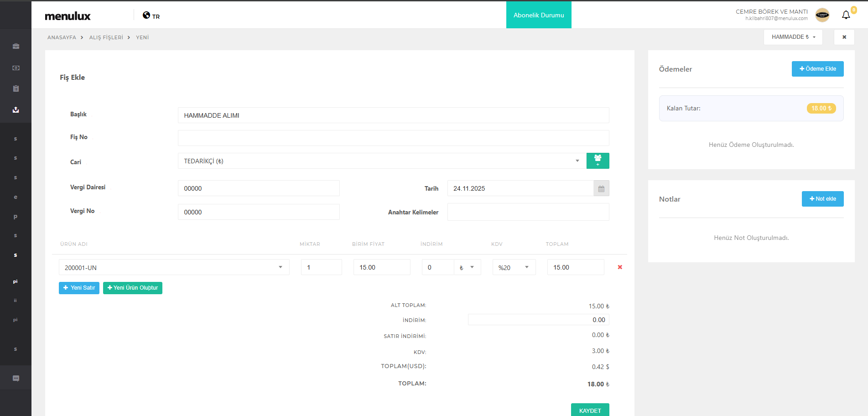Click the BİRİM FİYAT column header
Viewport: 868px width, 416px height.
368,244
